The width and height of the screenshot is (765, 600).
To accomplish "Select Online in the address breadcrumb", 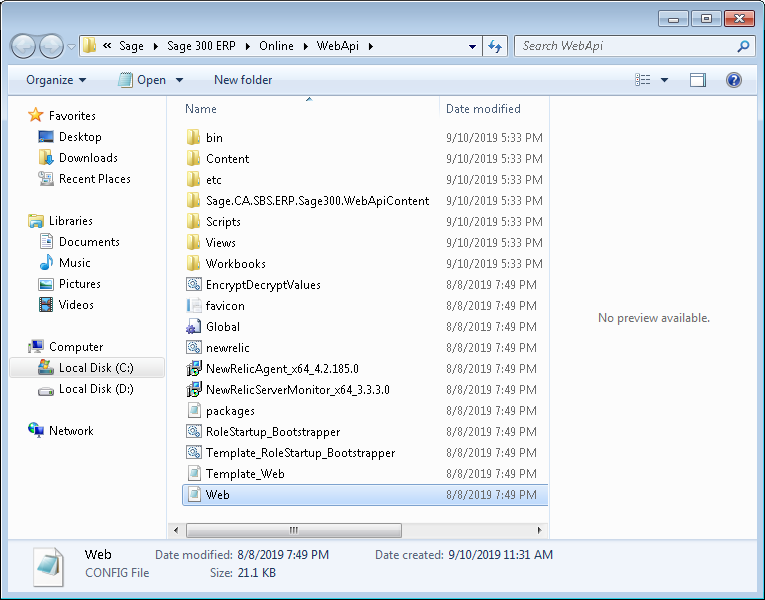I will tap(276, 46).
